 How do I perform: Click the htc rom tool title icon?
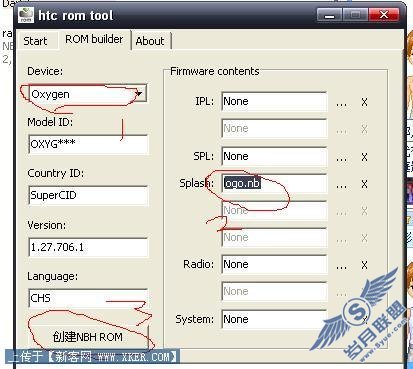pos(26,15)
